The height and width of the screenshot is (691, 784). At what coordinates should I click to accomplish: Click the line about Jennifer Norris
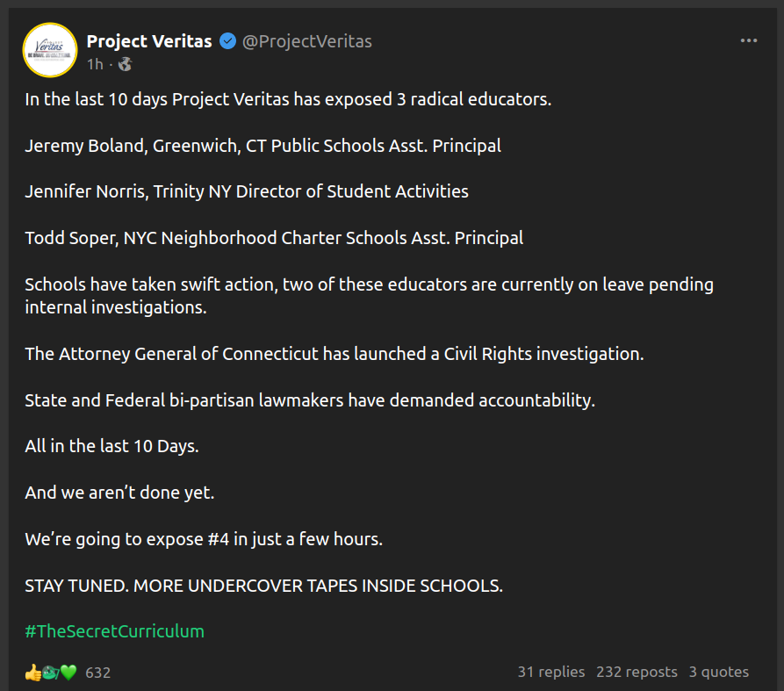(246, 191)
